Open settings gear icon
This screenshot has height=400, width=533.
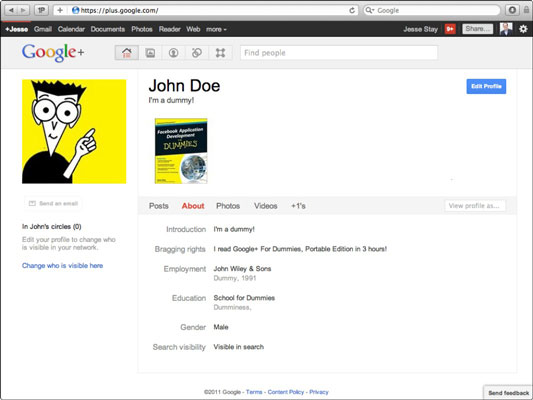pyautogui.click(x=523, y=29)
